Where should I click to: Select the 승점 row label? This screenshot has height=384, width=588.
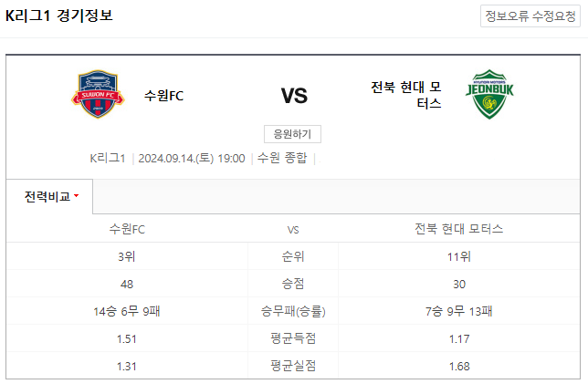[293, 284]
